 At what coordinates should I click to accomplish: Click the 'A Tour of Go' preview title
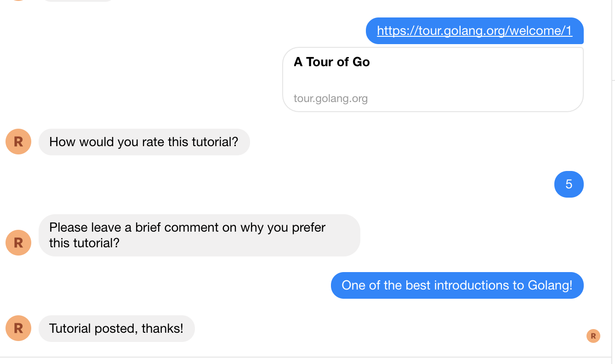tap(331, 62)
